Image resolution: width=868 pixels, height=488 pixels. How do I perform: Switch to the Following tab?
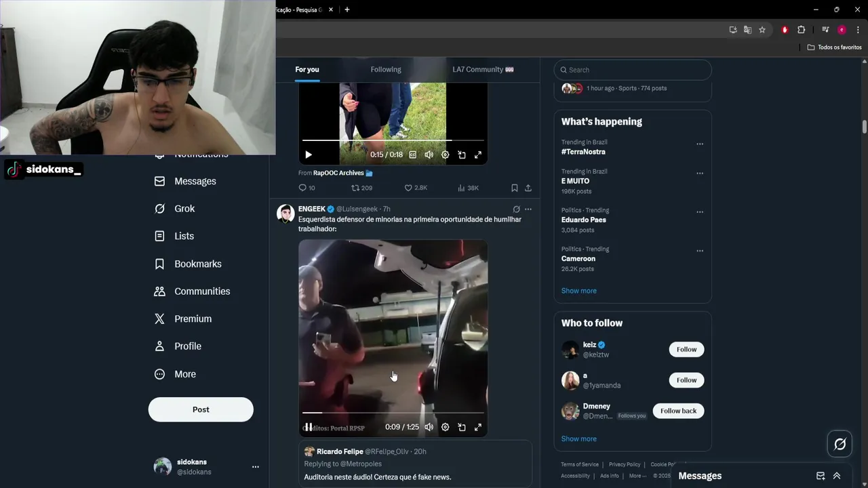coord(386,69)
